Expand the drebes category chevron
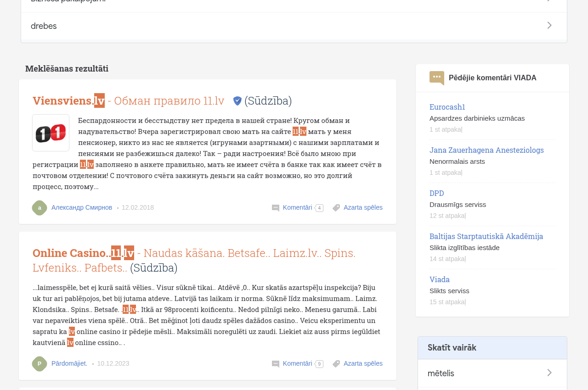The image size is (588, 390). pos(549,26)
